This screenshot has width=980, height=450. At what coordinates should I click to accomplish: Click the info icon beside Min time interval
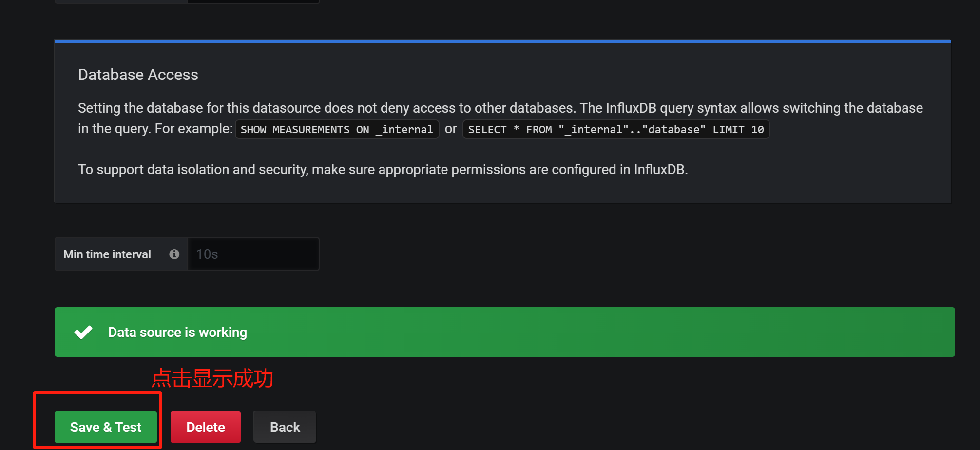click(x=174, y=254)
